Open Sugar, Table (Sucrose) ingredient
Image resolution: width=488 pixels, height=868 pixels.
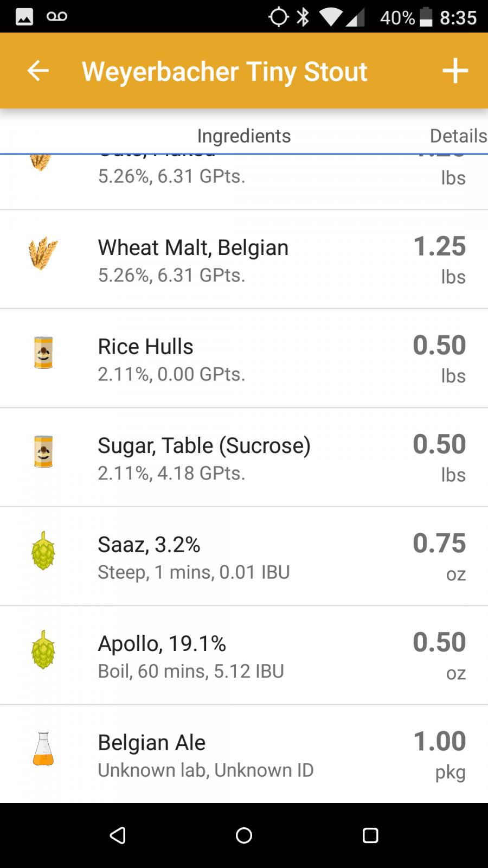(x=244, y=457)
